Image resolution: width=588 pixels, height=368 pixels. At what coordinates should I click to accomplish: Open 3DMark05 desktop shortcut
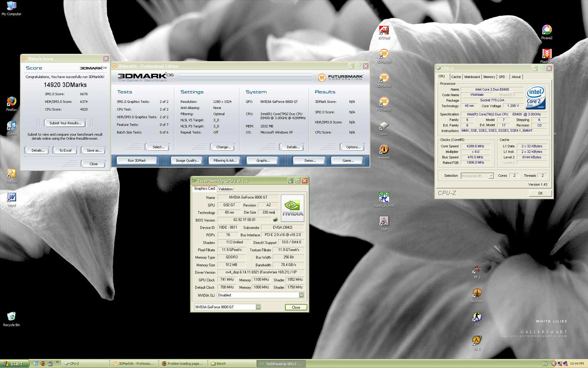(384, 56)
